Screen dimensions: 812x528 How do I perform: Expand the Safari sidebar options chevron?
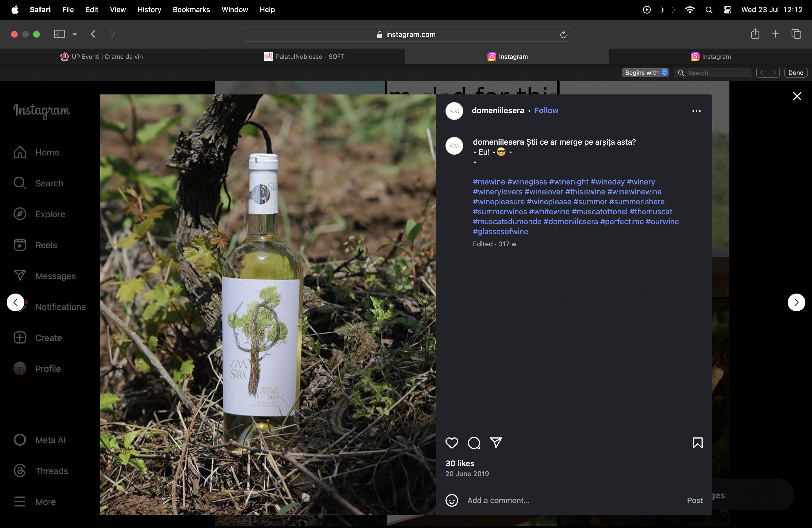coord(74,34)
